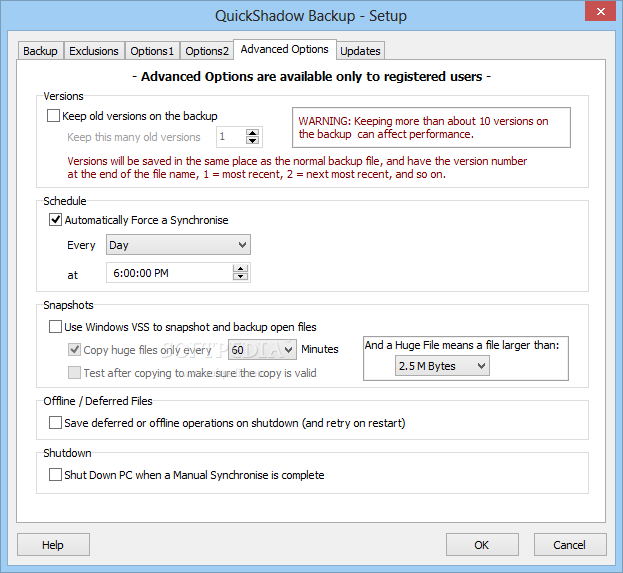
Task: Click the Advanced Options tab
Action: (x=284, y=49)
